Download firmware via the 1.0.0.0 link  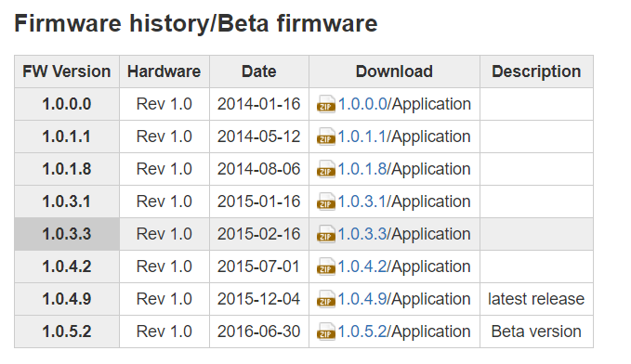(362, 104)
